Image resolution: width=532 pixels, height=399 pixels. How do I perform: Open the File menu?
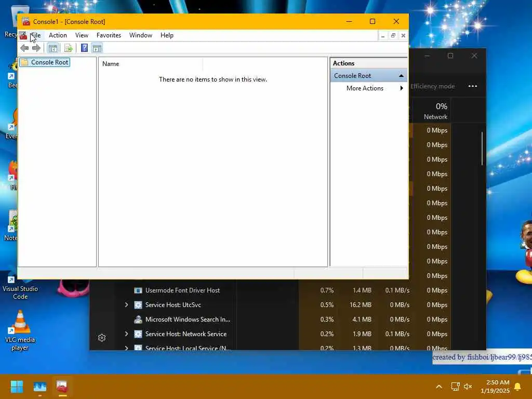[35, 35]
